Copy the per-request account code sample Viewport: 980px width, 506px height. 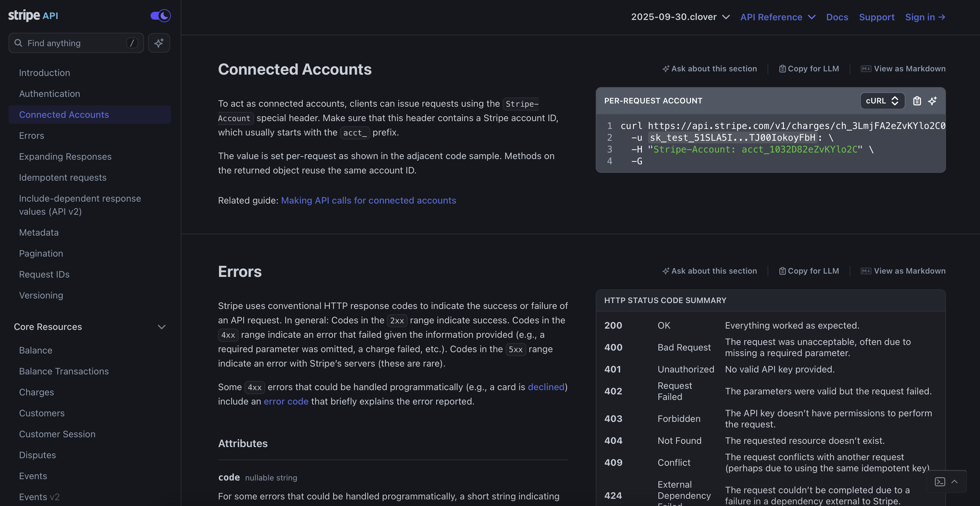tap(917, 101)
